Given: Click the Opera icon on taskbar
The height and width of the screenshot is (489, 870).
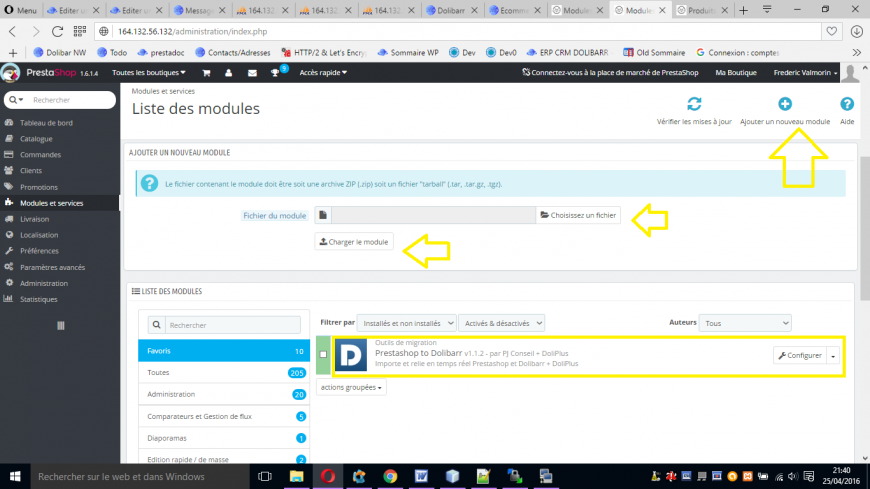Looking at the screenshot, I should pyautogui.click(x=327, y=476).
